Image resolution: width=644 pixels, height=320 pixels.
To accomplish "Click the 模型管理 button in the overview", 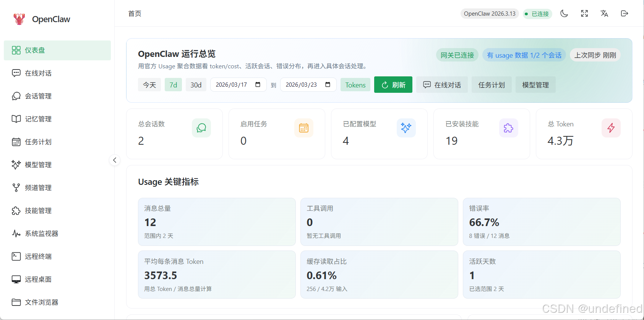I will (535, 85).
